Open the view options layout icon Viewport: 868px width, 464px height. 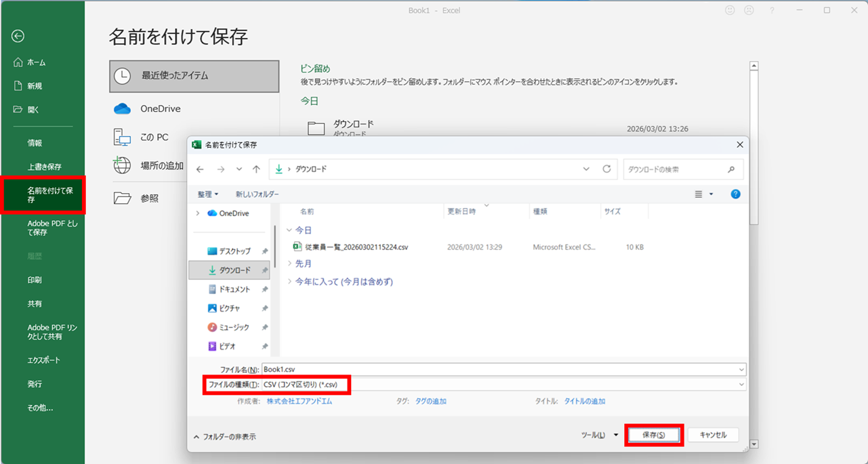pos(699,194)
